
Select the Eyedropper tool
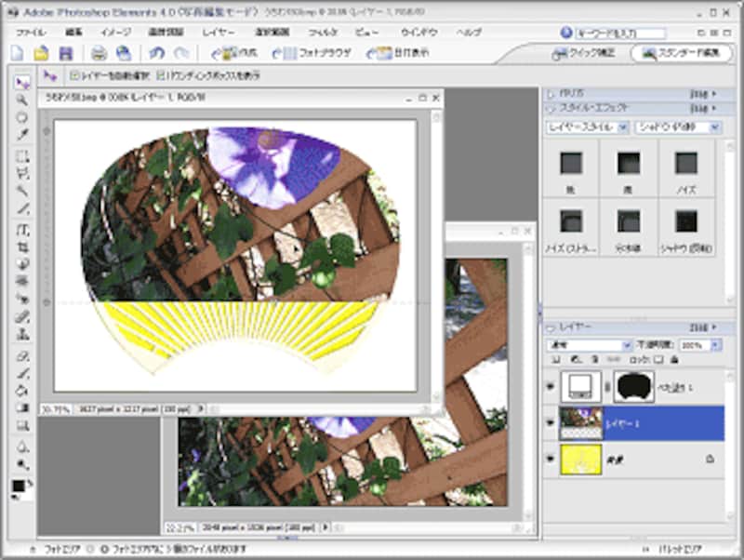pyautogui.click(x=22, y=134)
